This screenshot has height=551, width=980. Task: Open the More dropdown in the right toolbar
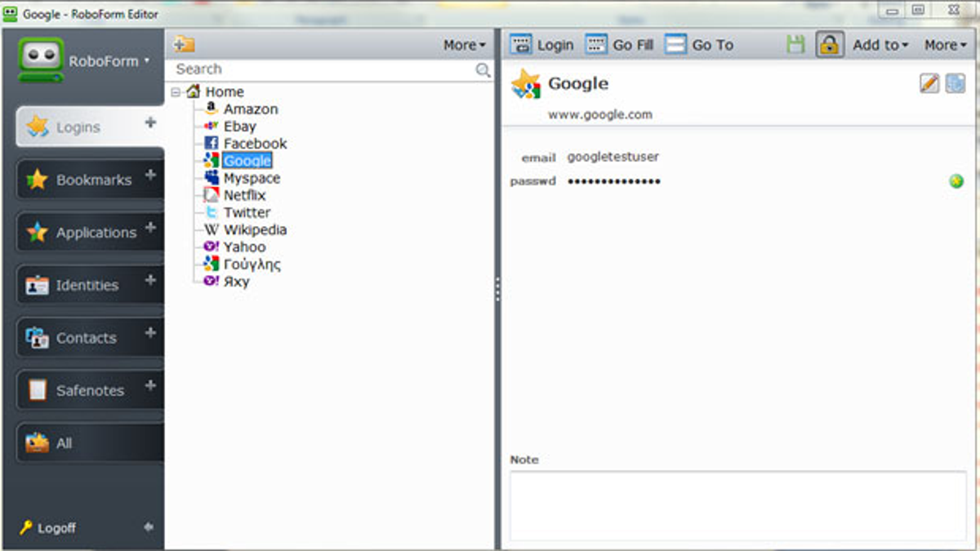(x=946, y=45)
